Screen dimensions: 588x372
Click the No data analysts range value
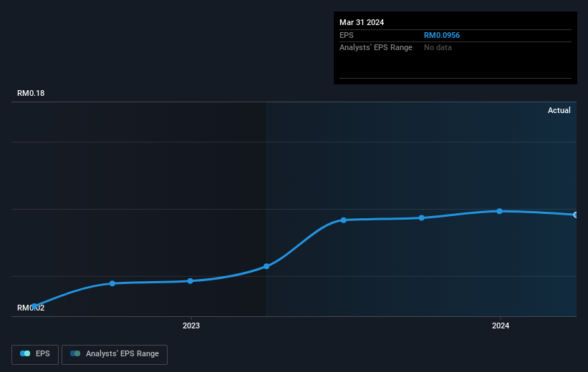point(438,48)
